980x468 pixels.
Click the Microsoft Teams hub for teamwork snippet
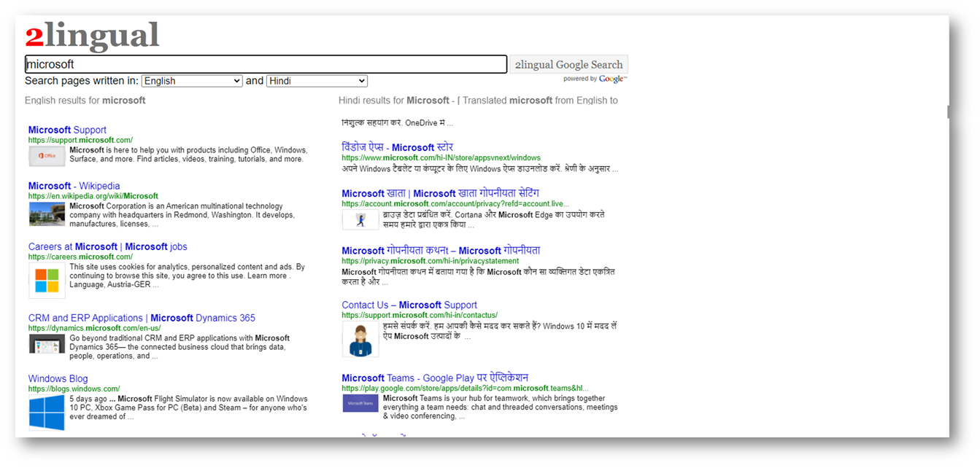(x=500, y=407)
